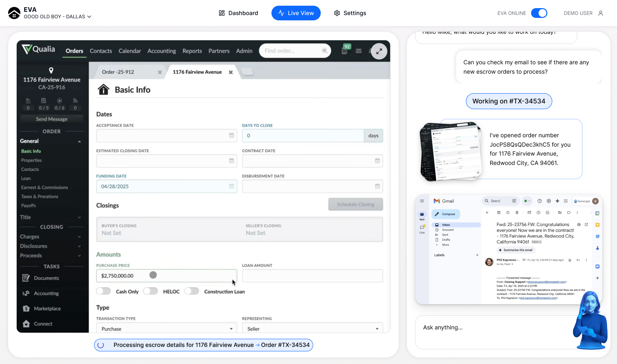This screenshot has height=364, width=617.
Task: Click the Connect house icon in sidebar
Action: tap(26, 324)
